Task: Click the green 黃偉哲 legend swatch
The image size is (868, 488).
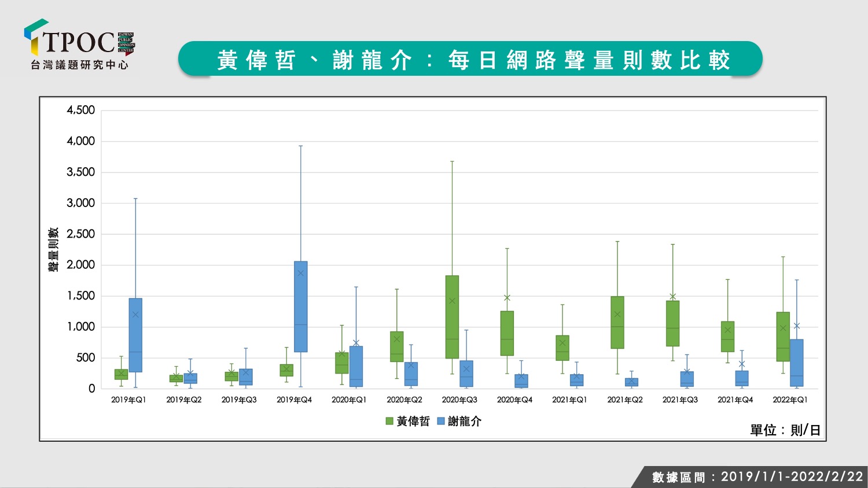Action: pos(389,422)
